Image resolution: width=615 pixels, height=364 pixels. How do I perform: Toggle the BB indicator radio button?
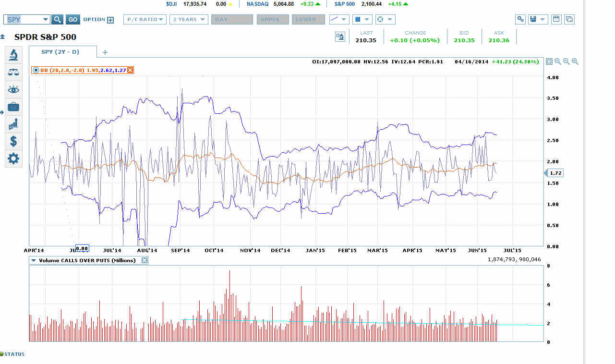tap(36, 70)
